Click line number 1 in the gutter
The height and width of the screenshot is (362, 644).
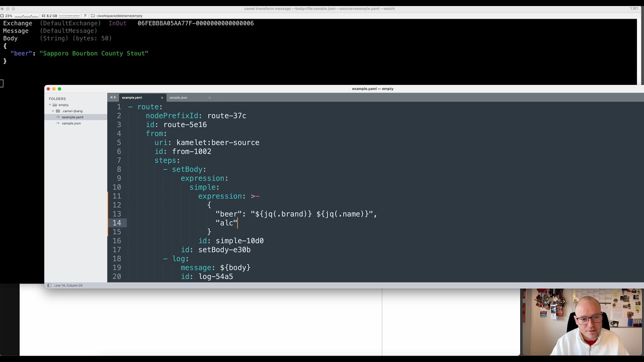coord(119,107)
